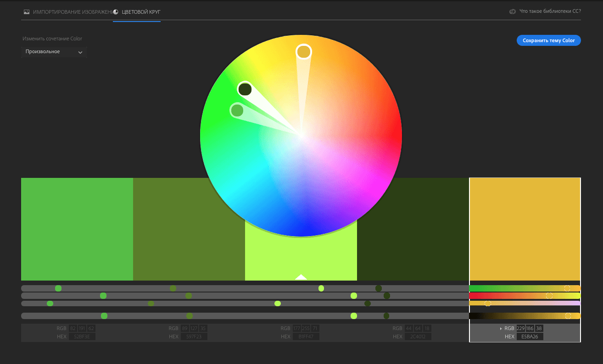This screenshot has height=364, width=603.
Task: Click the chevron arrow in Произвольное dropdown
Action: tap(80, 52)
